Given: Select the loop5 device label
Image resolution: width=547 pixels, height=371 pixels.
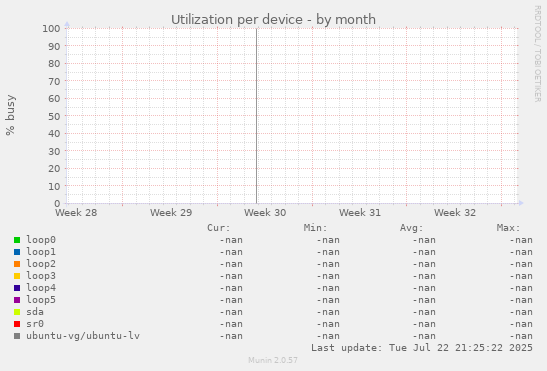Looking at the screenshot, I should [x=41, y=299].
